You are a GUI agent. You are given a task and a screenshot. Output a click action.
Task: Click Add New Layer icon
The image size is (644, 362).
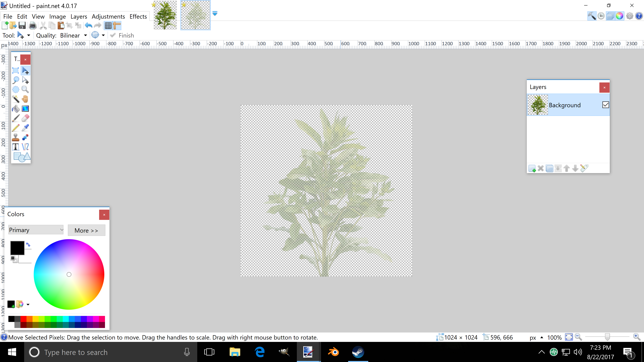pyautogui.click(x=532, y=168)
